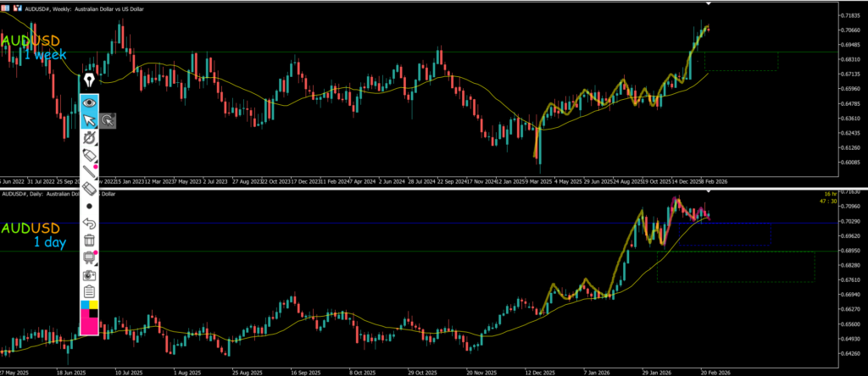Screen dimensions: 868x376
Task: Click the candlestick chart icon in weekly title
Action: pos(17,6)
